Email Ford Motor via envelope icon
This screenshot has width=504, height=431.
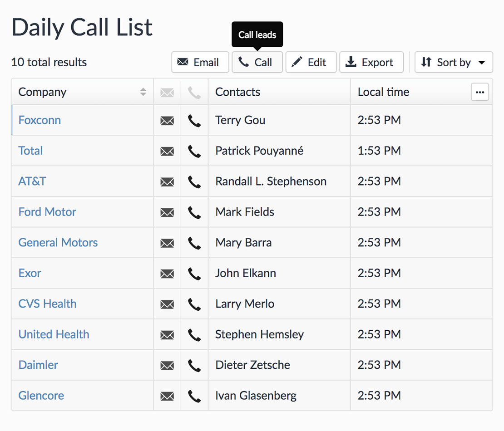tap(167, 213)
